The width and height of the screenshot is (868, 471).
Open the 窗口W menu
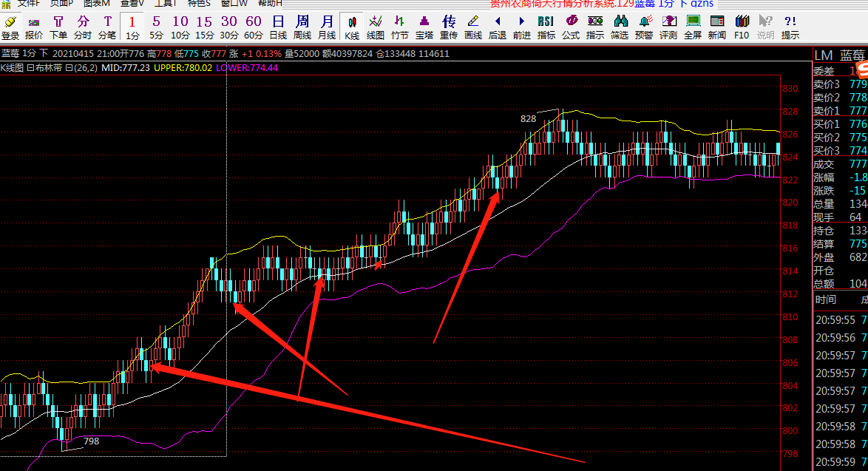click(x=234, y=3)
